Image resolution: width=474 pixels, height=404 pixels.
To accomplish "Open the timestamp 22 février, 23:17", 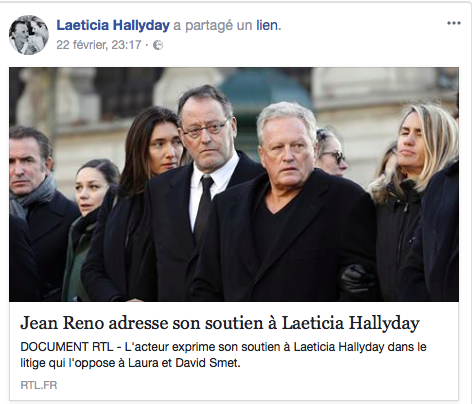I will (x=99, y=45).
